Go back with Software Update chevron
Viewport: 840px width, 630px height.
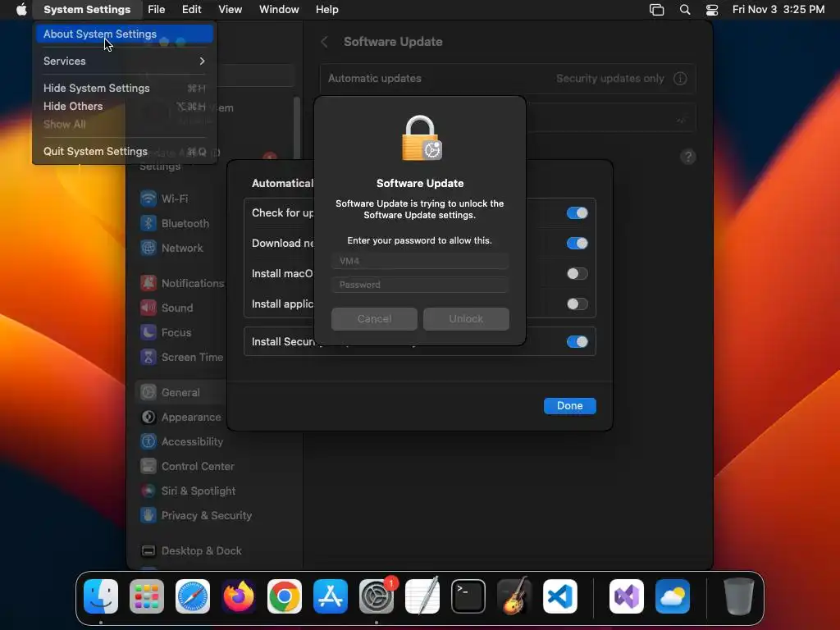tap(324, 42)
